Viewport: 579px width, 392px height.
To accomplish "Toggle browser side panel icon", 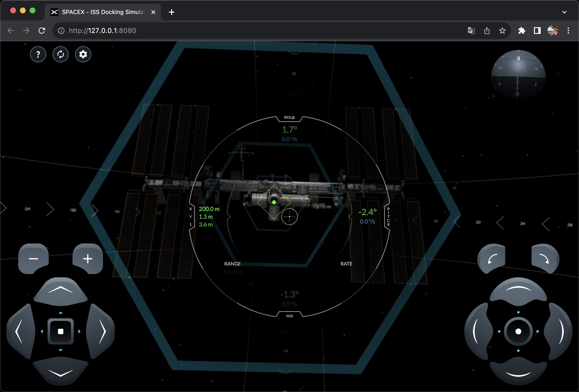I will [537, 31].
